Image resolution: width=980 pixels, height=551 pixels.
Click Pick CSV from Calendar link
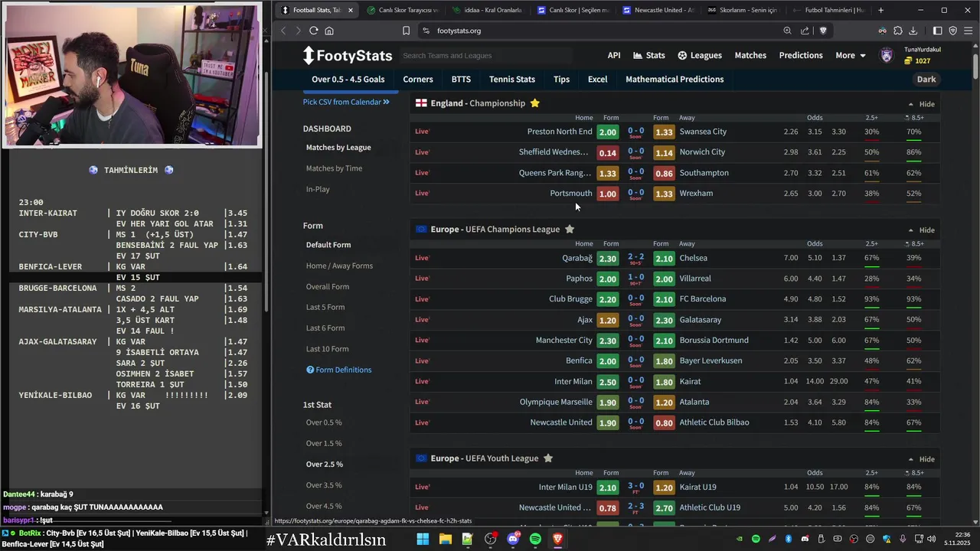click(346, 102)
